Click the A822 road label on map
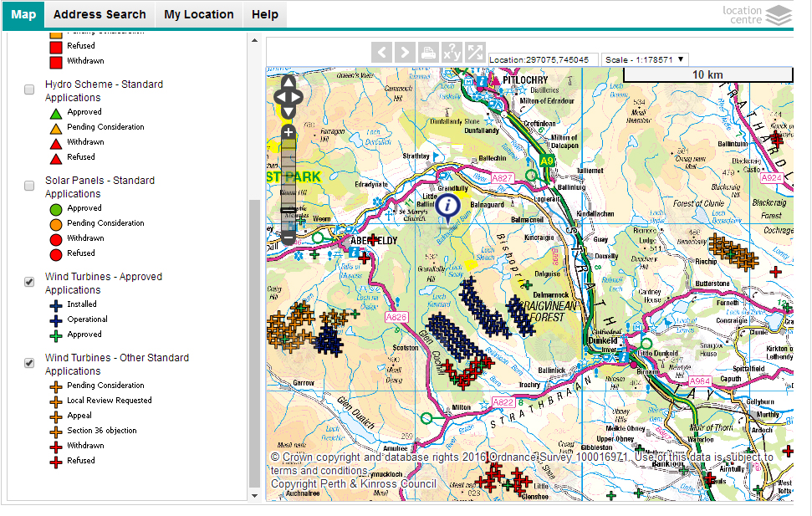 pos(503,402)
